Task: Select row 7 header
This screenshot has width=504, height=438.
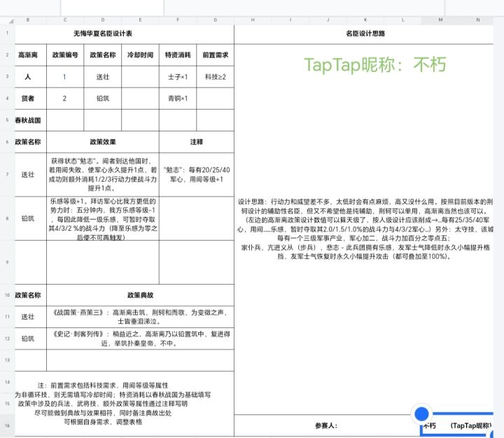Action: point(7,174)
